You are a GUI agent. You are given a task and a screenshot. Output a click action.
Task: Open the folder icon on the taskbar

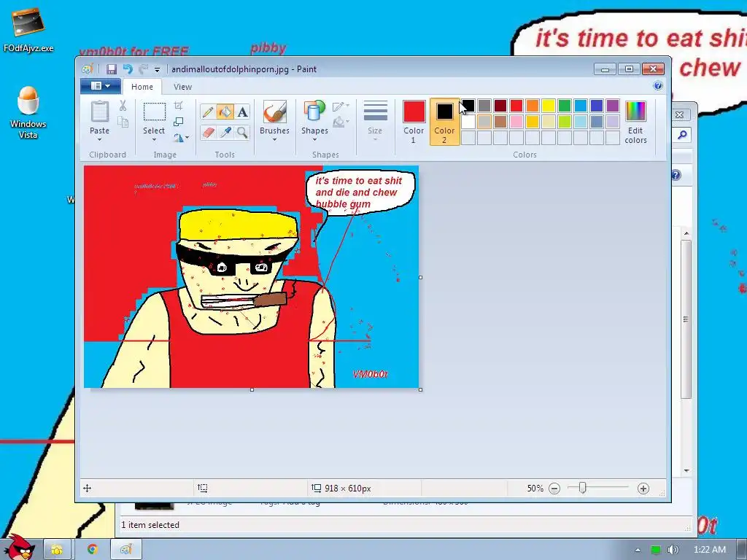(x=57, y=550)
